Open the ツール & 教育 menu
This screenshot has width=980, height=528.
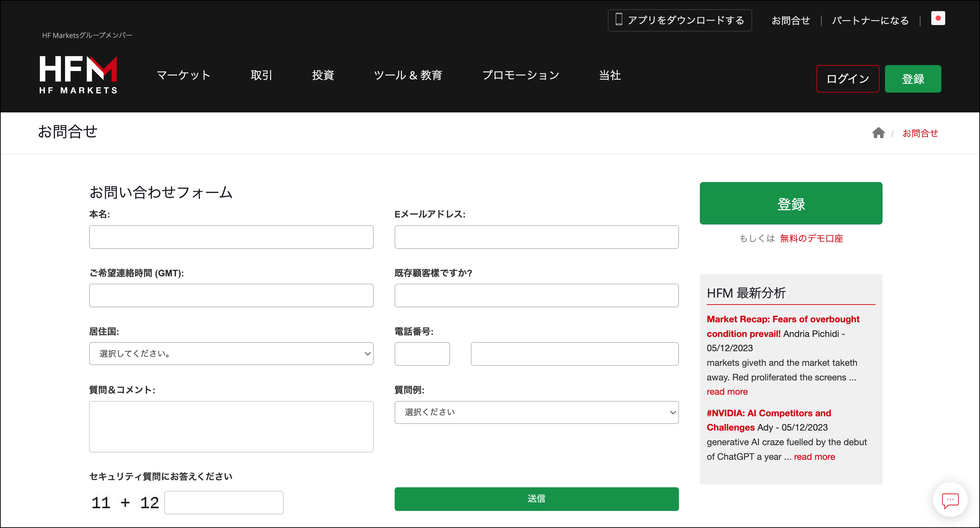[x=408, y=75]
